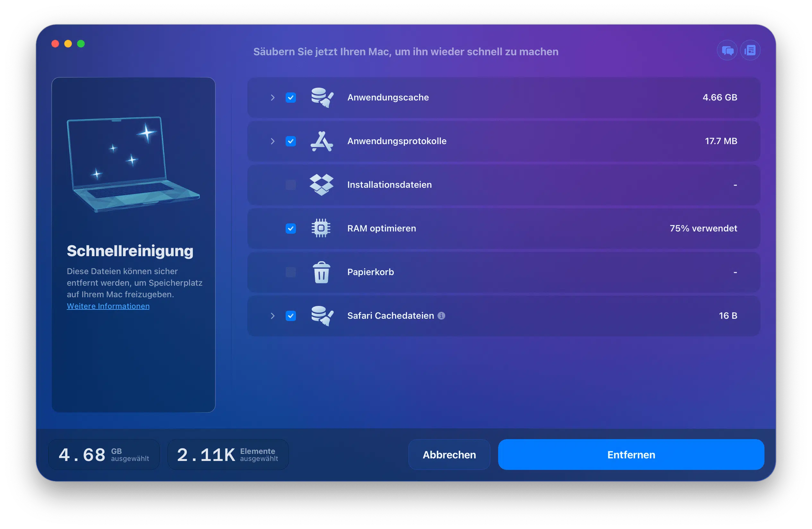Click the Entfernen button
812x529 pixels.
pyautogui.click(x=631, y=455)
